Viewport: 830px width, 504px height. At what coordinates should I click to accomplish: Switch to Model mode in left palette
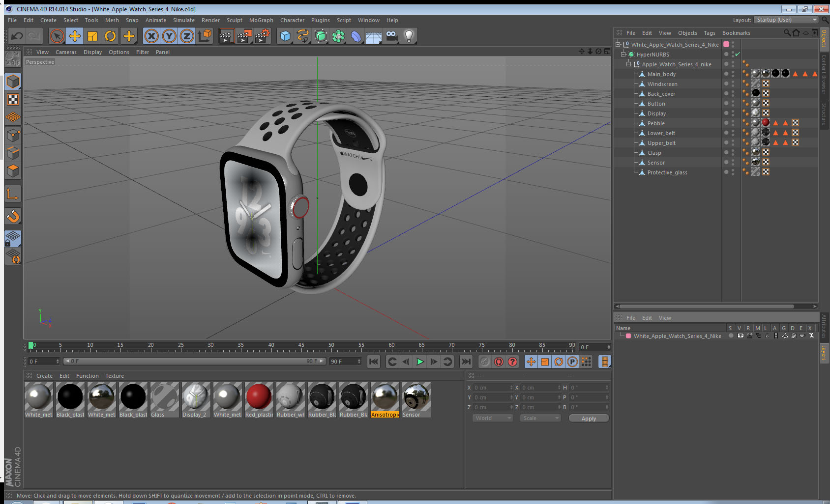click(13, 82)
